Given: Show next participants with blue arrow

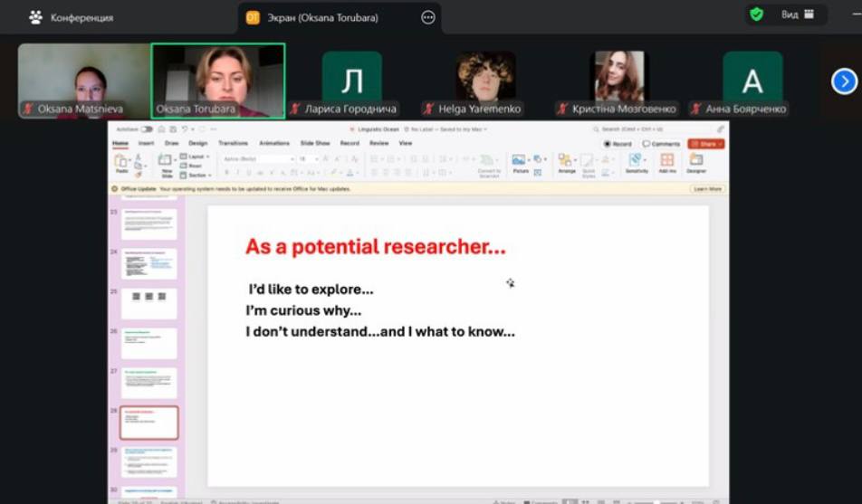Looking at the screenshot, I should (x=844, y=81).
